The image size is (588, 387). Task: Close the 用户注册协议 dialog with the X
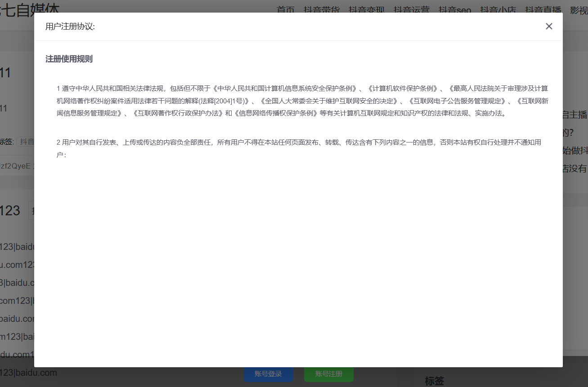pyautogui.click(x=548, y=27)
